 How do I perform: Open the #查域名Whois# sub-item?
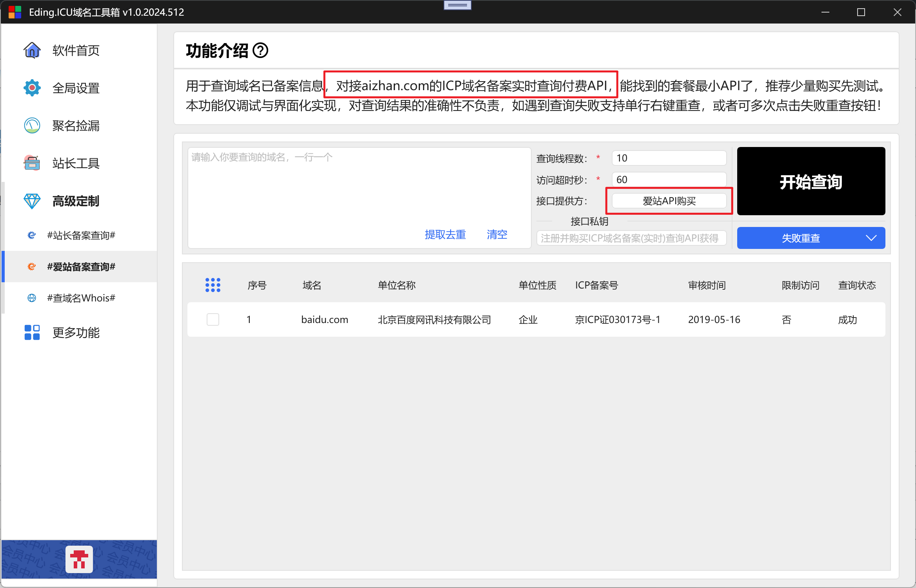pyautogui.click(x=79, y=298)
